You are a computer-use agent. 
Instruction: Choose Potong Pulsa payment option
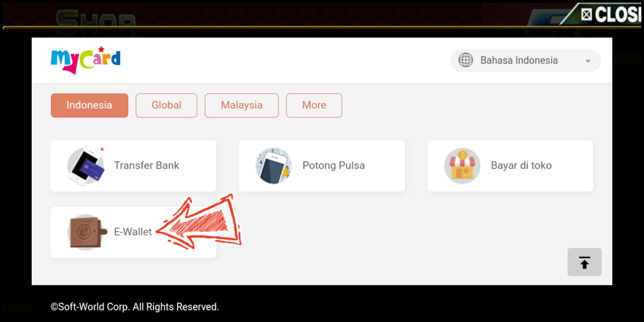[x=322, y=166]
